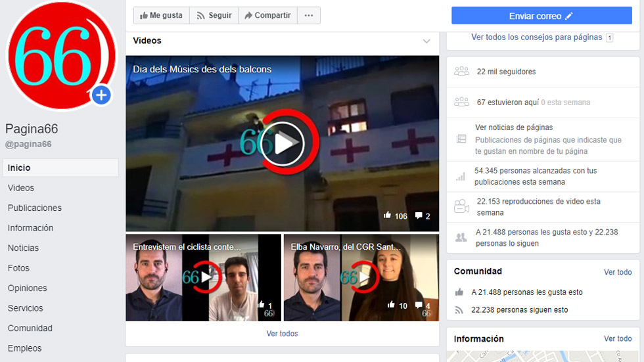Click the followers people icon
The width and height of the screenshot is (644, 362).
461,72
